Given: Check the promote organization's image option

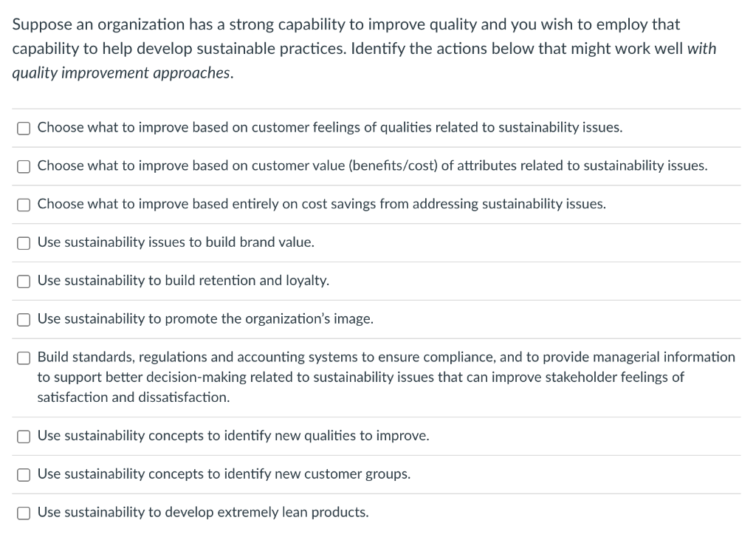Looking at the screenshot, I should pos(23,319).
